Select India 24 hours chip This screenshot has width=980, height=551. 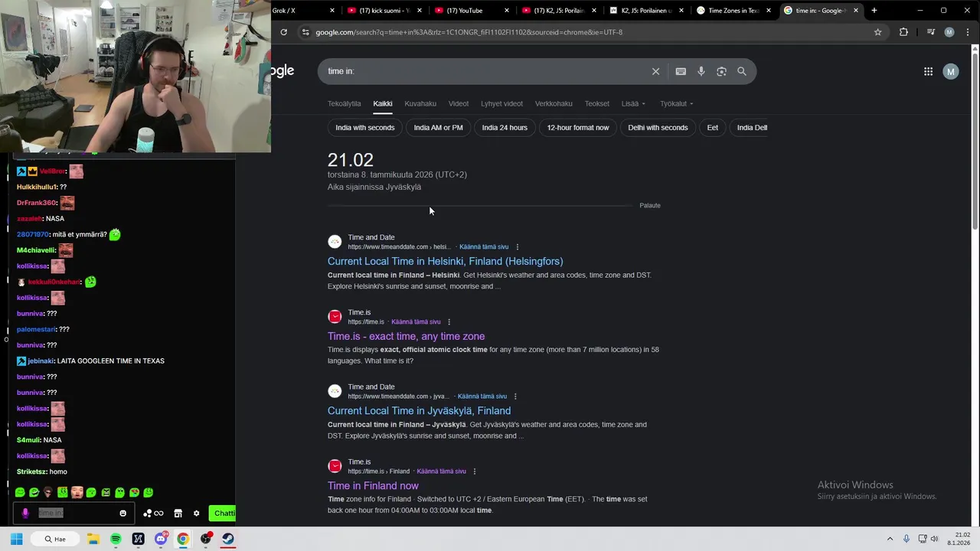point(505,128)
